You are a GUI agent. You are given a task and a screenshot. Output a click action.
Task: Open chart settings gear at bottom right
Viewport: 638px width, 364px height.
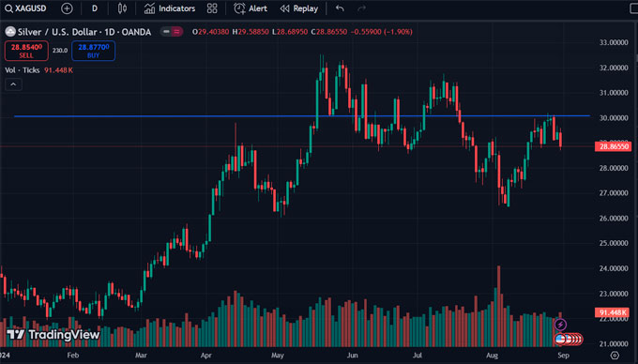click(x=615, y=356)
